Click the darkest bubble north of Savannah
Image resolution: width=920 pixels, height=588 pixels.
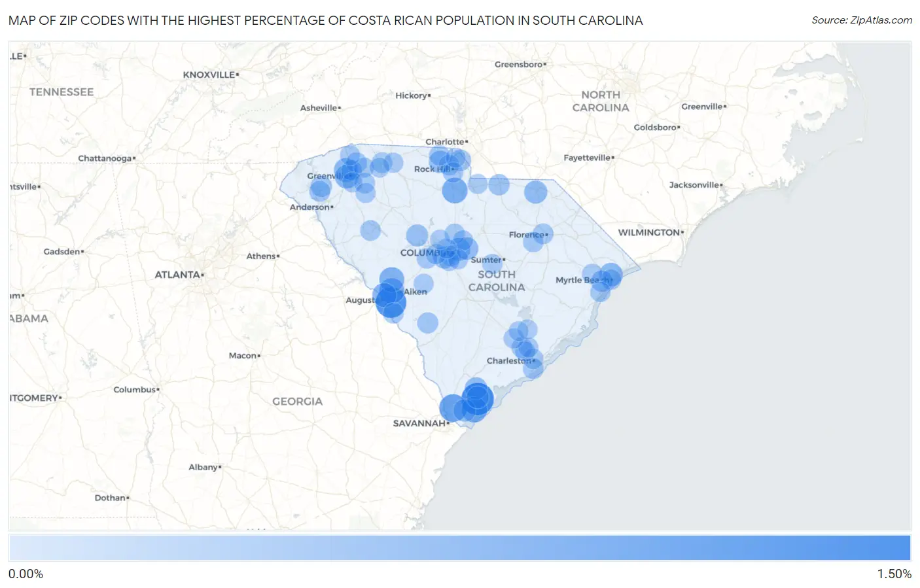point(478,398)
